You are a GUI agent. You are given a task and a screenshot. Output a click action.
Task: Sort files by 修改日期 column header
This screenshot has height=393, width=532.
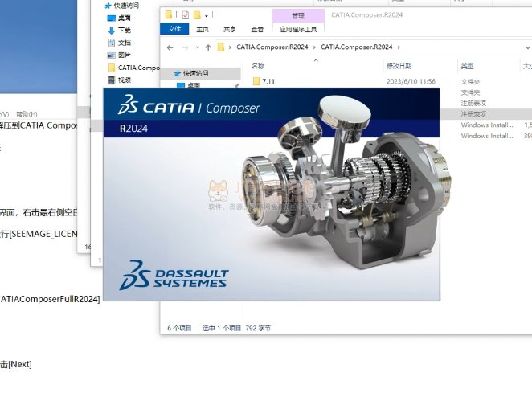click(399, 66)
